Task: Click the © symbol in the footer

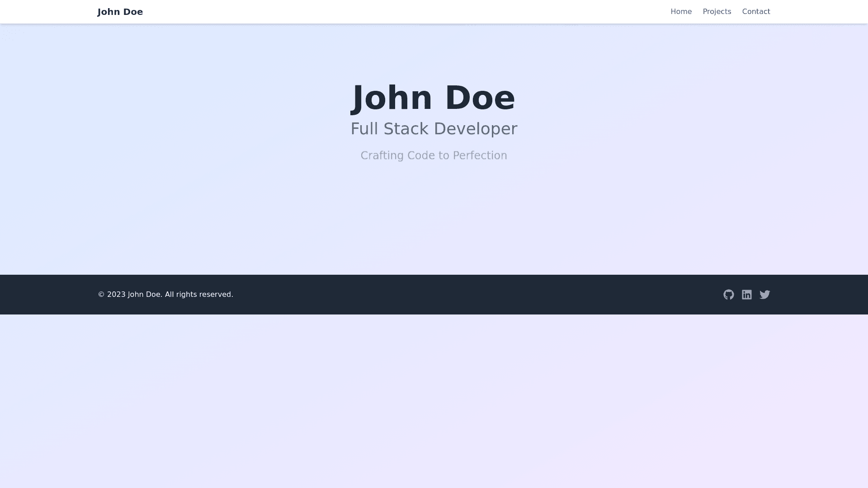Action: pyautogui.click(x=101, y=295)
